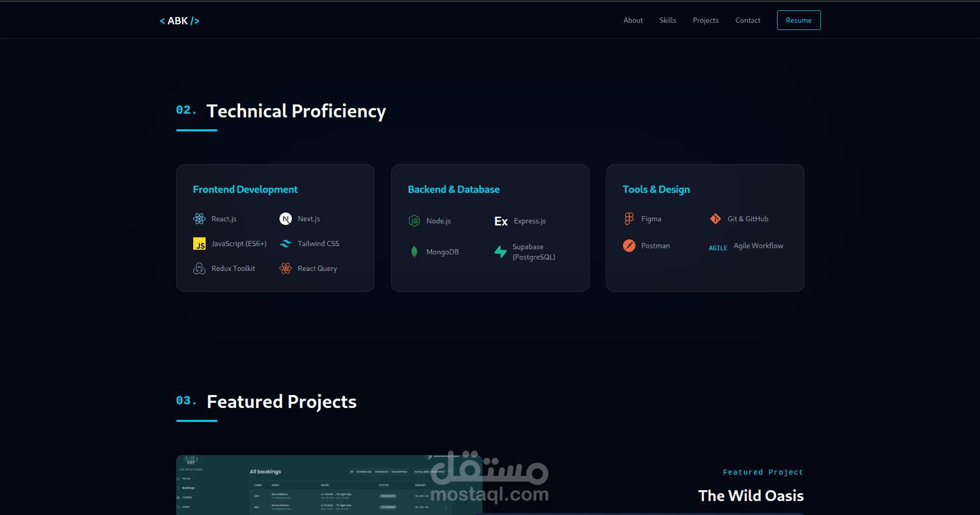
Task: Click the Next.js N logo icon
Action: point(286,219)
